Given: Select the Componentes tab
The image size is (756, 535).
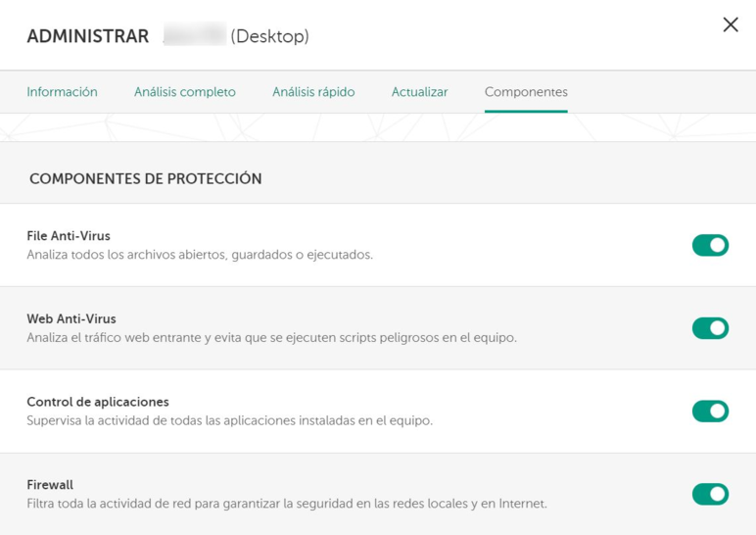Looking at the screenshot, I should 526,92.
